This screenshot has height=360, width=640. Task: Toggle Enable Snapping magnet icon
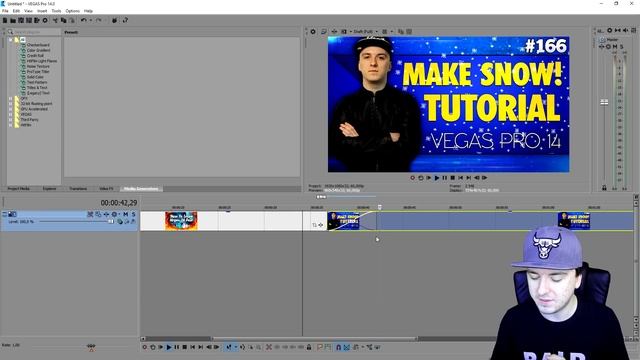pyautogui.click(x=338, y=347)
